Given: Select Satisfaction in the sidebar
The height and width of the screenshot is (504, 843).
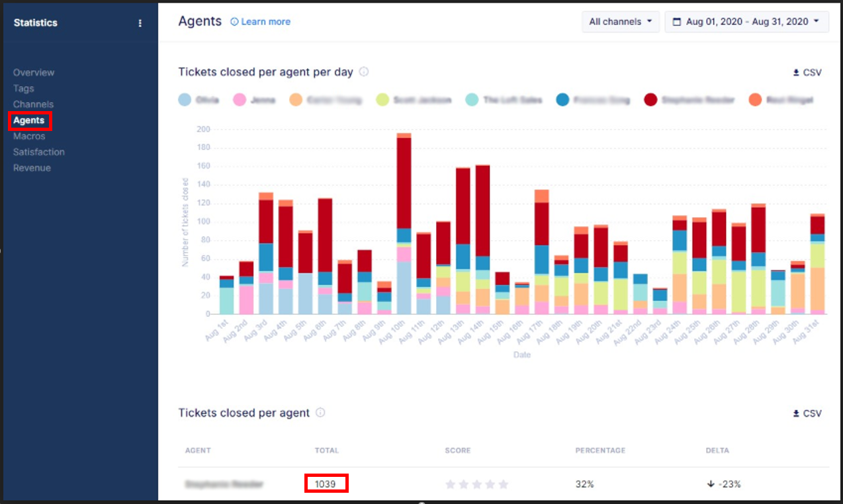Looking at the screenshot, I should 39,152.
